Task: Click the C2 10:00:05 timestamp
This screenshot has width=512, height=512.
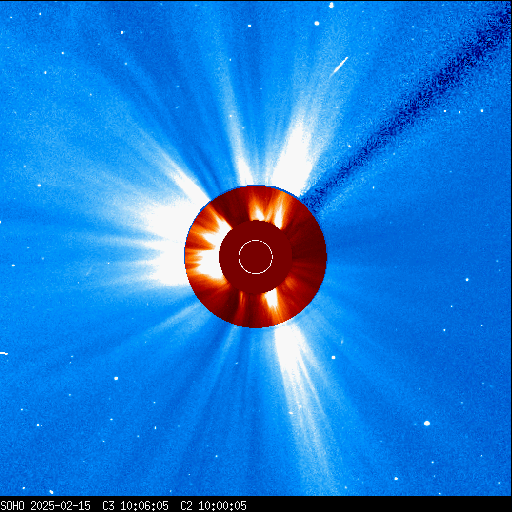Action: point(213,506)
